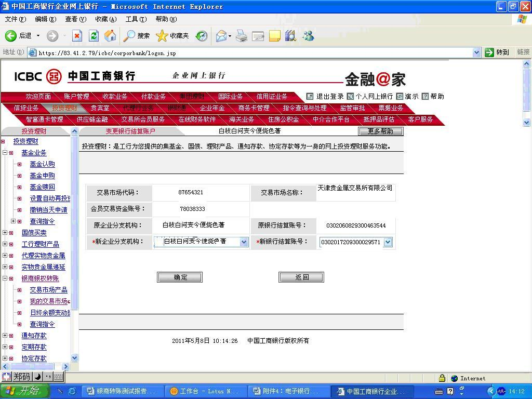This screenshot has width=532, height=399.
Task: Click the Mail envelope icon
Action: click(221, 36)
